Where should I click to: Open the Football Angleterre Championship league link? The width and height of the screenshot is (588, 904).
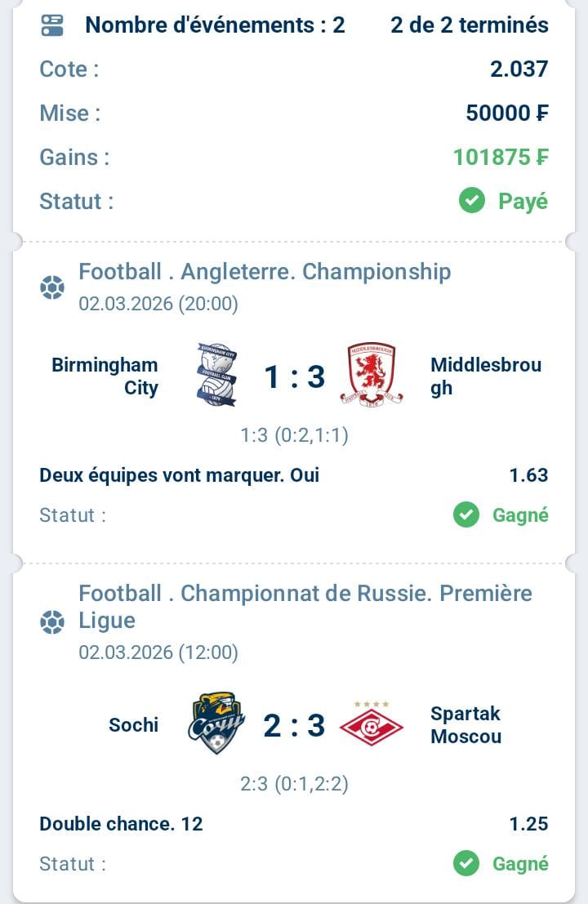coord(265,271)
